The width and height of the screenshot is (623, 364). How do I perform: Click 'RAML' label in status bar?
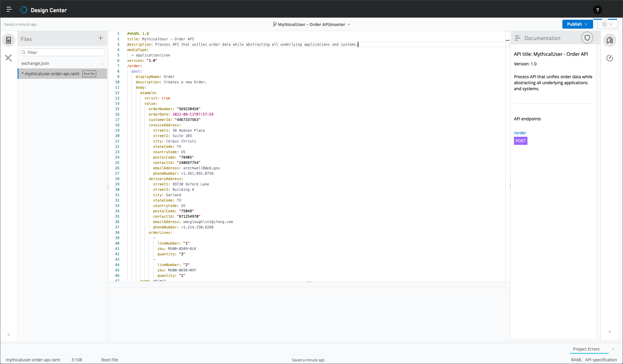[576, 360]
